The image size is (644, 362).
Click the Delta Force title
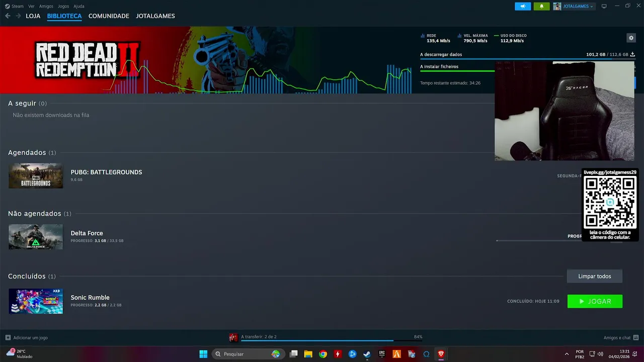pyautogui.click(x=87, y=233)
